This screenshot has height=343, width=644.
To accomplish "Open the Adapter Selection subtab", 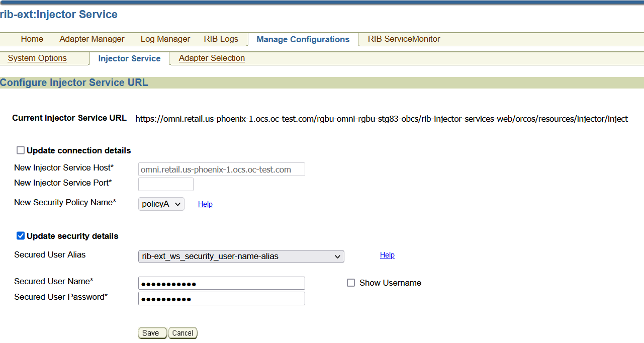I will tap(211, 58).
